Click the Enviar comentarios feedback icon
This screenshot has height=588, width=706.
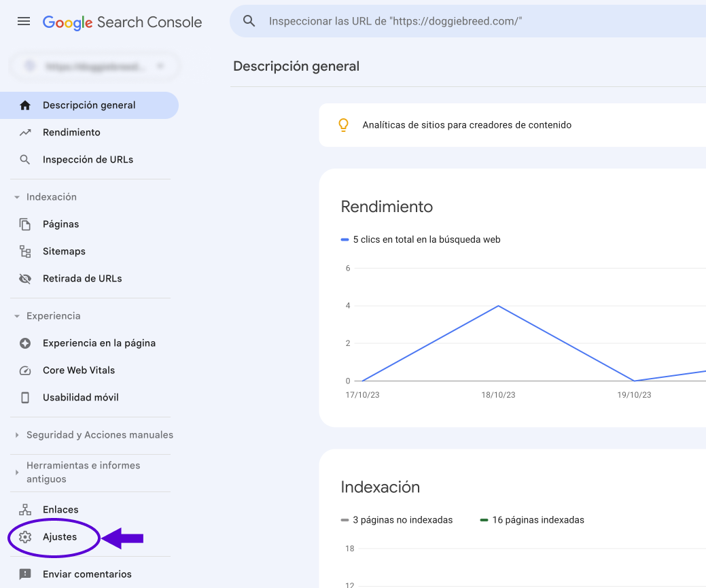[x=25, y=574]
